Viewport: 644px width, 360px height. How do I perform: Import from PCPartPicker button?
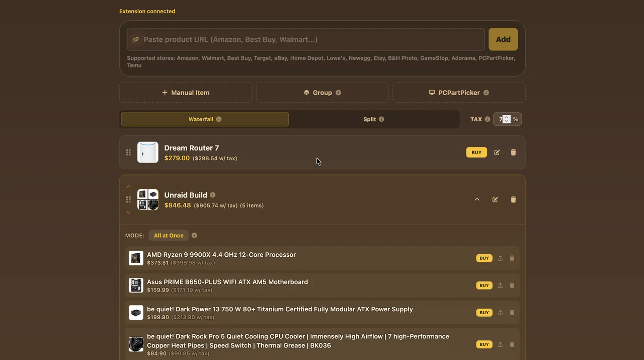pyautogui.click(x=459, y=93)
